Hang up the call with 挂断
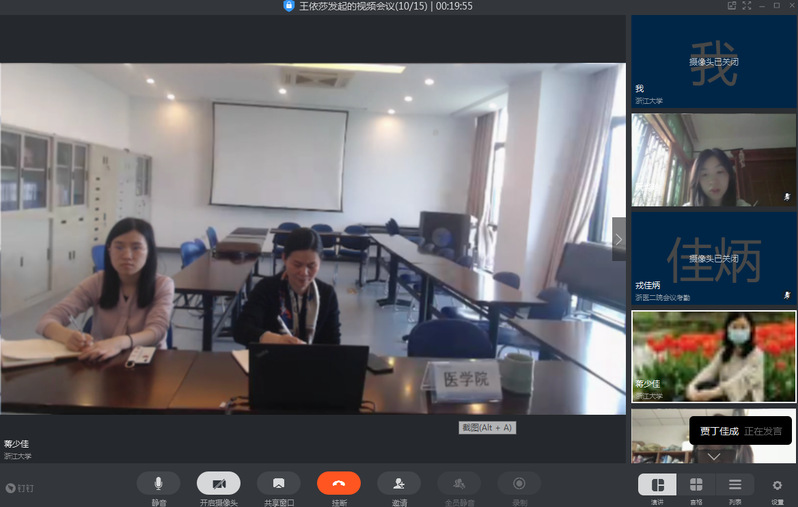The image size is (798, 507). tap(338, 483)
